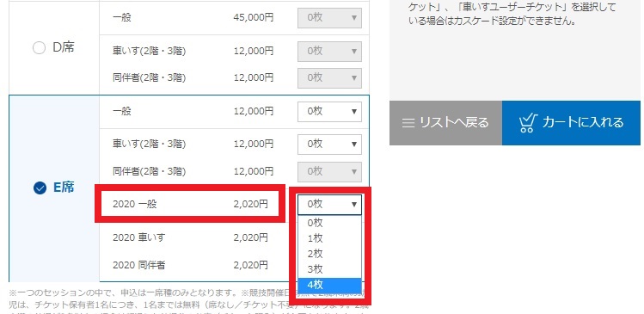Choose 3枚 in the open list
Image resolution: width=644 pixels, height=314 pixels.
coord(329,269)
